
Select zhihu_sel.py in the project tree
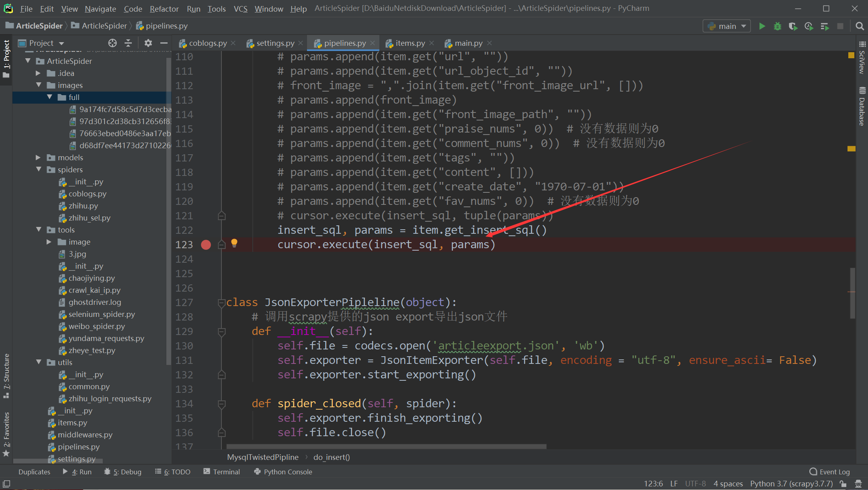[x=89, y=218]
